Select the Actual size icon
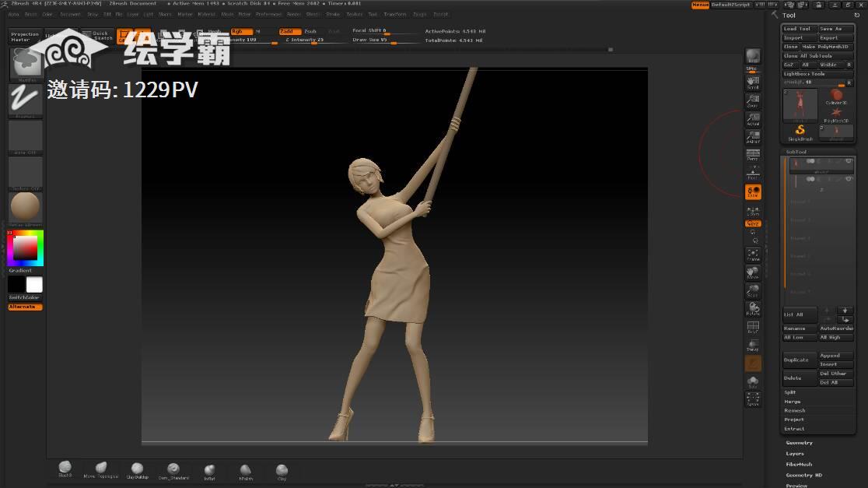The width and height of the screenshot is (868, 488). [x=752, y=118]
